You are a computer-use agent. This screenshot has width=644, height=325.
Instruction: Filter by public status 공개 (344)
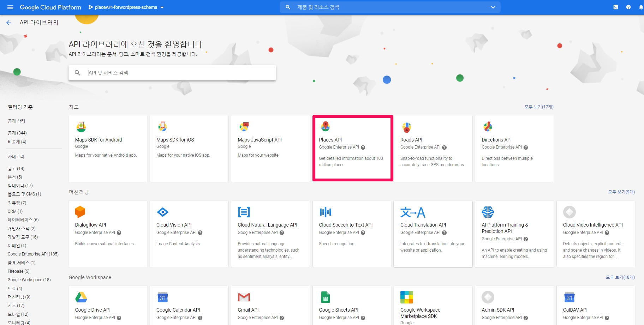click(17, 133)
